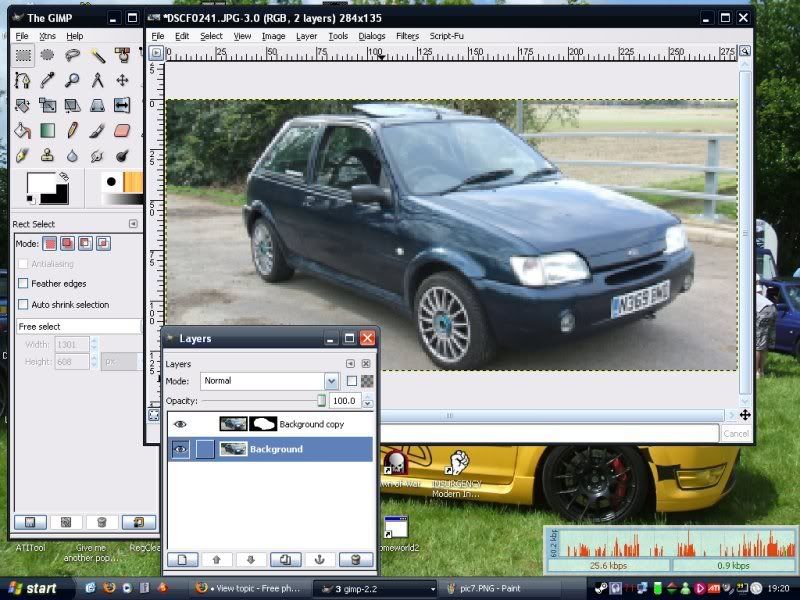
Task: Swap foreground and background colors arrow
Action: pyautogui.click(x=64, y=177)
